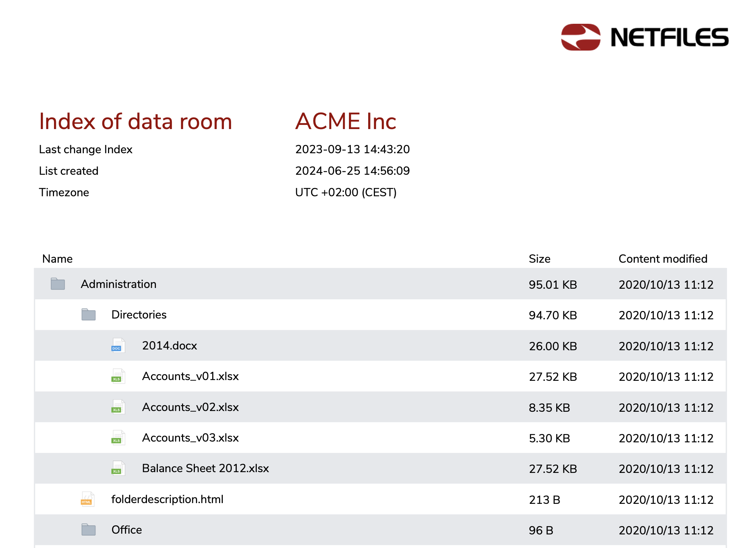Click the Content modified column header
This screenshot has width=756, height=548.
click(x=663, y=259)
